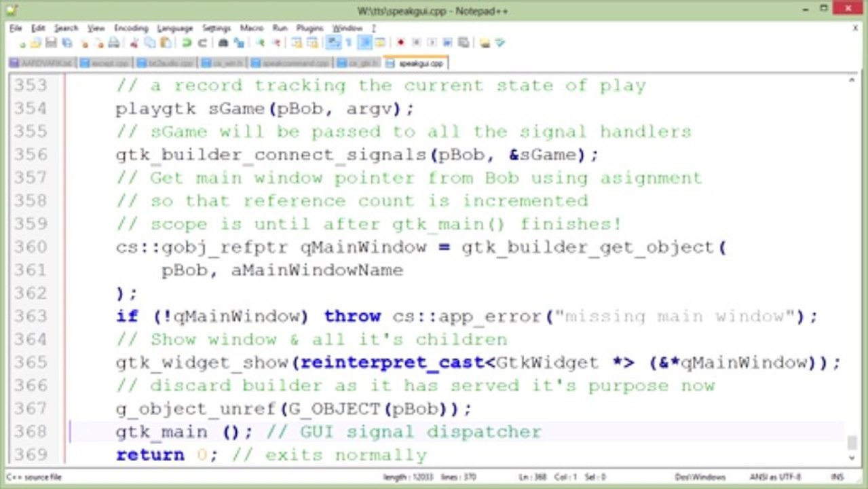Screen dimensions: 868x489
Task: Click the 'gtk_main ();' code text
Action: (x=183, y=432)
